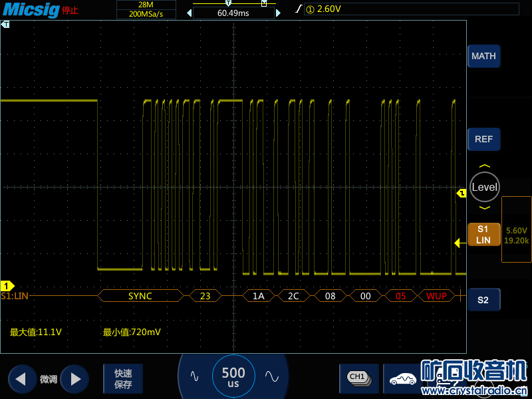Raise level with the up chevron
532x399 pixels.
[x=484, y=167]
